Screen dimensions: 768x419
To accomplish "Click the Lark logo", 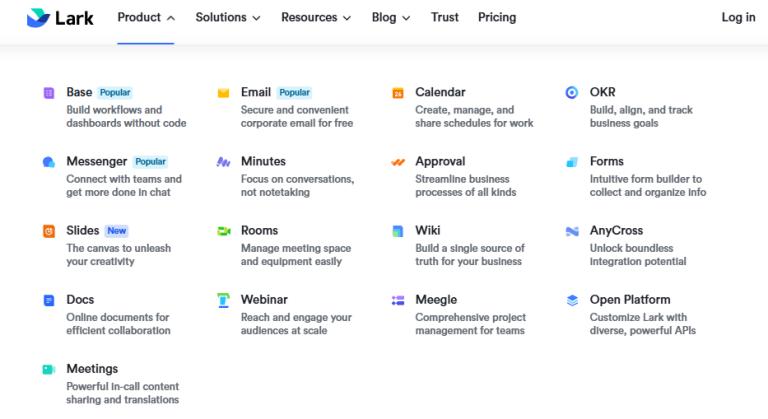I will 60,17.
